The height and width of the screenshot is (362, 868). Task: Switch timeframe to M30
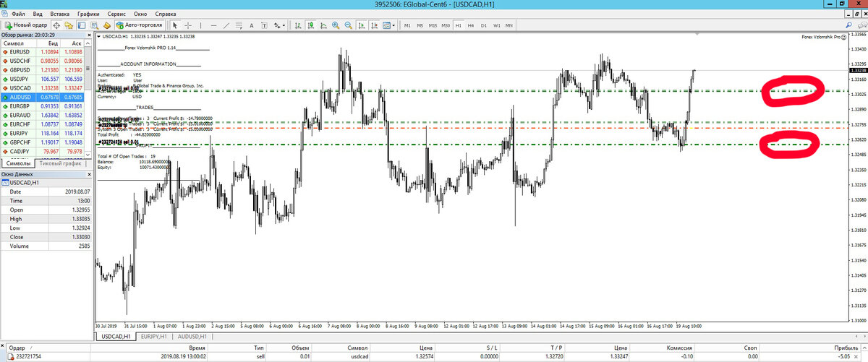tap(446, 25)
